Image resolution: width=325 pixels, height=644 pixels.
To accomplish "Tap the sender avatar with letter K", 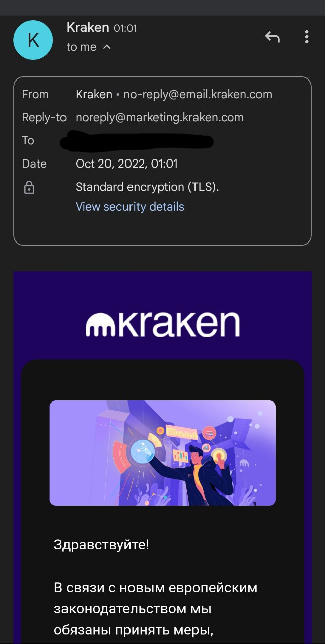I will (33, 40).
